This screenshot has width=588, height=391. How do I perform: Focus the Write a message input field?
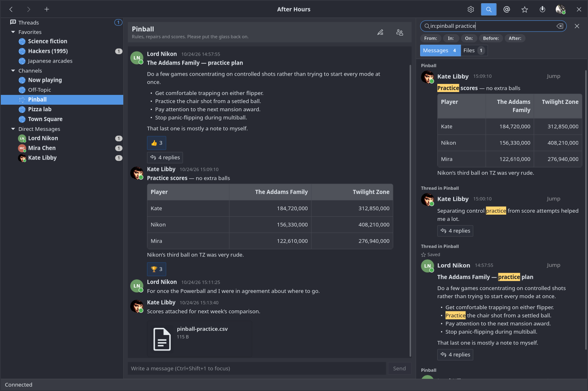[x=257, y=369]
